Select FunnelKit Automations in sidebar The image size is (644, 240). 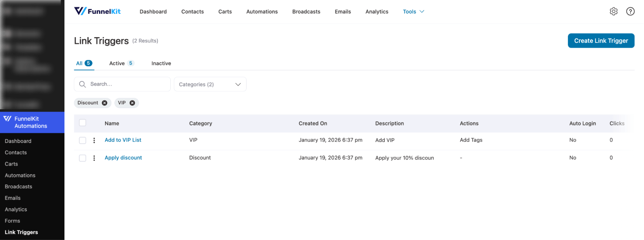[32, 122]
